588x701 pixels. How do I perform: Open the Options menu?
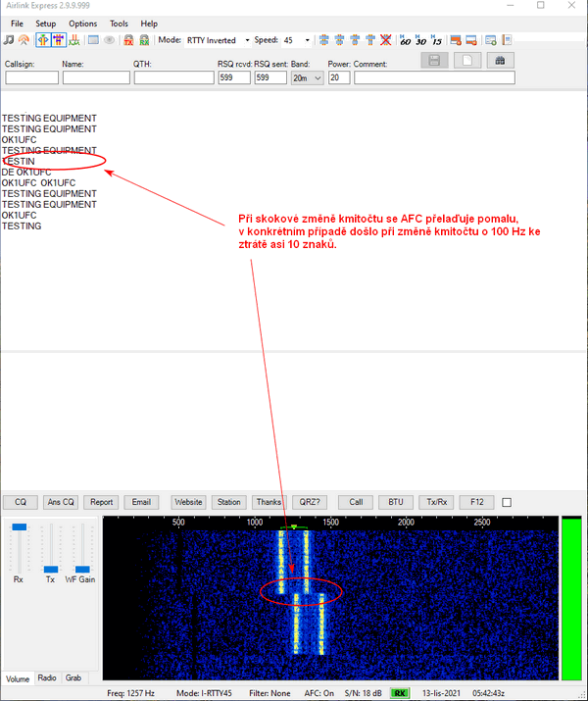point(83,23)
